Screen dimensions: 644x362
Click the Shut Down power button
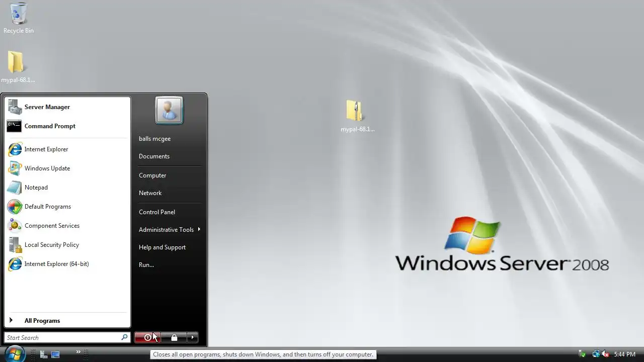click(147, 337)
